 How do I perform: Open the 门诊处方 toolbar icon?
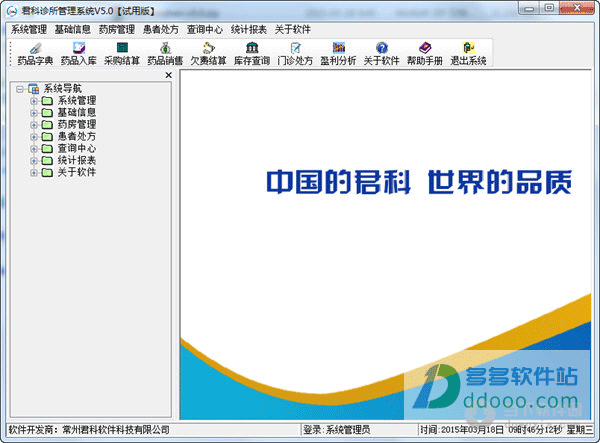tap(295, 48)
